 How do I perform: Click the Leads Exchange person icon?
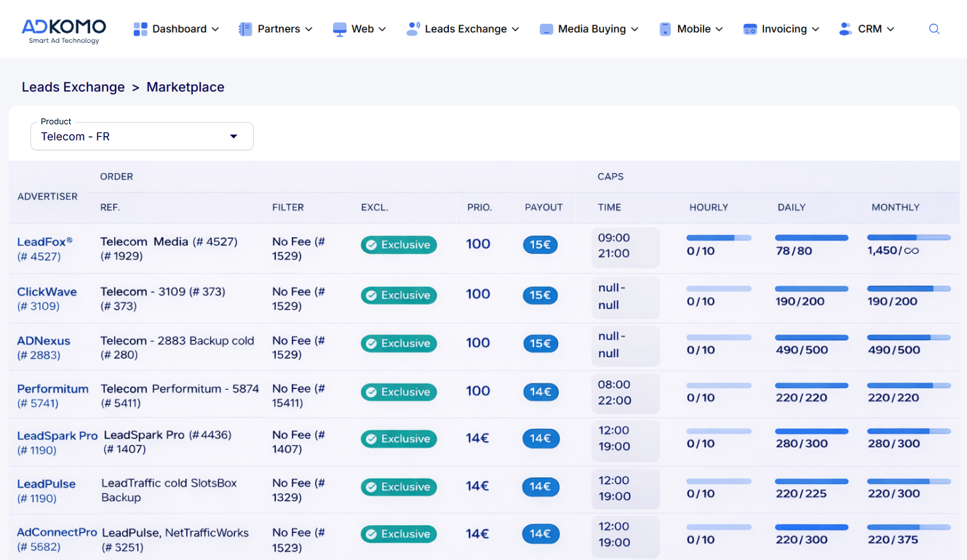point(413,29)
